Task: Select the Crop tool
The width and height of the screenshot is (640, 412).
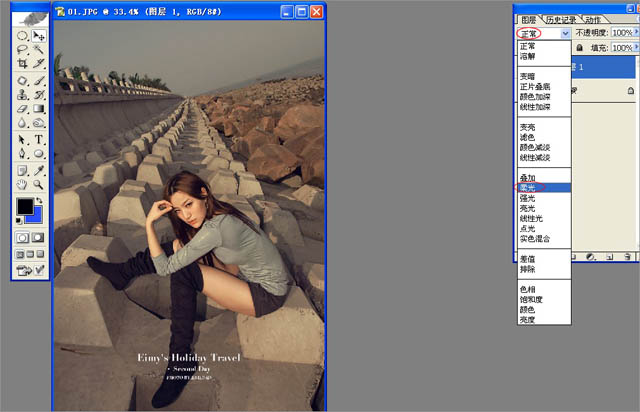Action: click(22, 63)
